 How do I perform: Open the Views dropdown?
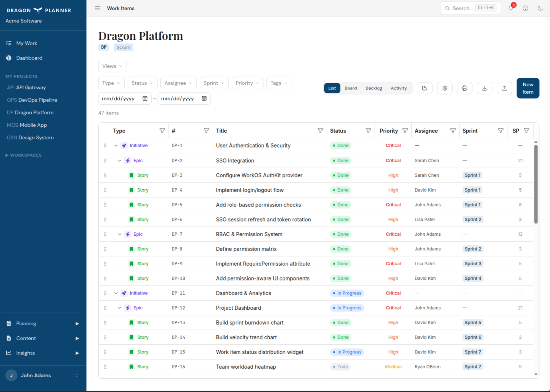(x=112, y=66)
